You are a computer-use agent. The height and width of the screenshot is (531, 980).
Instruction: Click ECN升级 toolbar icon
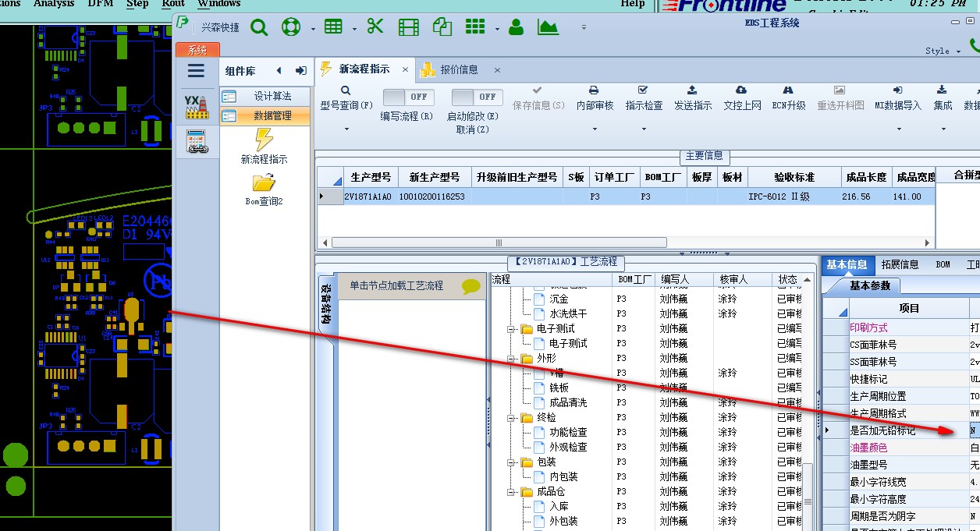(789, 99)
